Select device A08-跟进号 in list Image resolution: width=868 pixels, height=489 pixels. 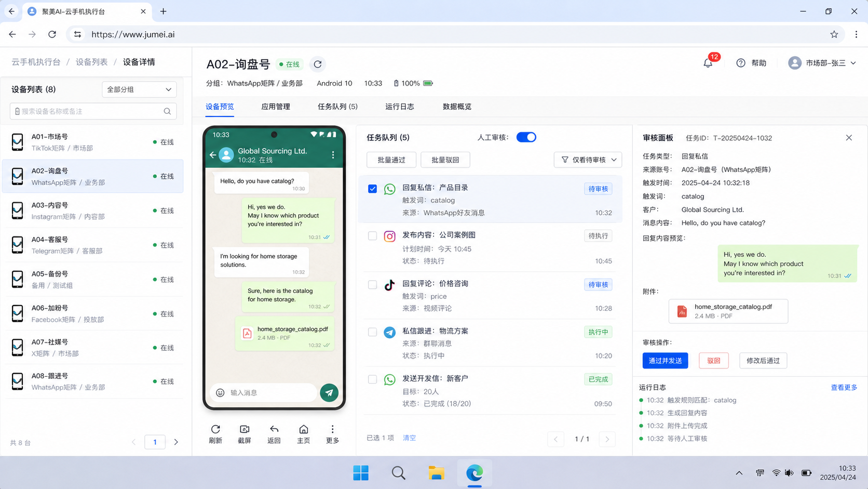click(93, 381)
